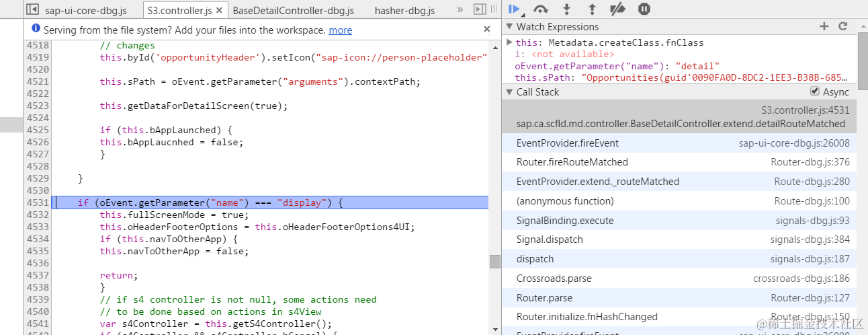Click line number 4521 in gutter
The width and height of the screenshot is (868, 335).
pyautogui.click(x=38, y=81)
